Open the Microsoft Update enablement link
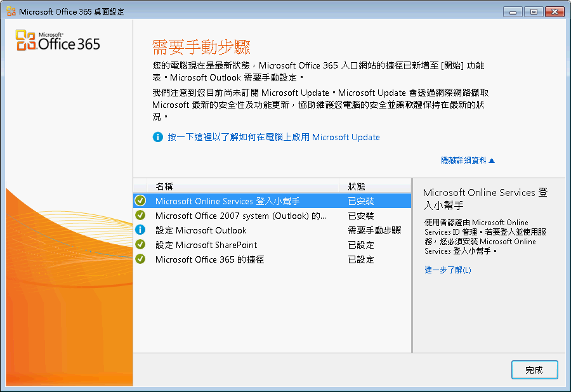571x392 pixels. (x=273, y=137)
